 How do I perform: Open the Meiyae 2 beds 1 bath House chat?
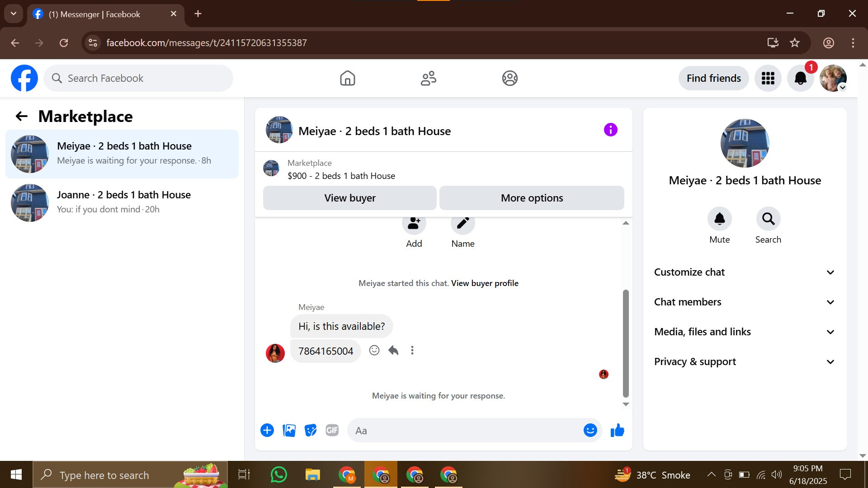[x=122, y=154]
